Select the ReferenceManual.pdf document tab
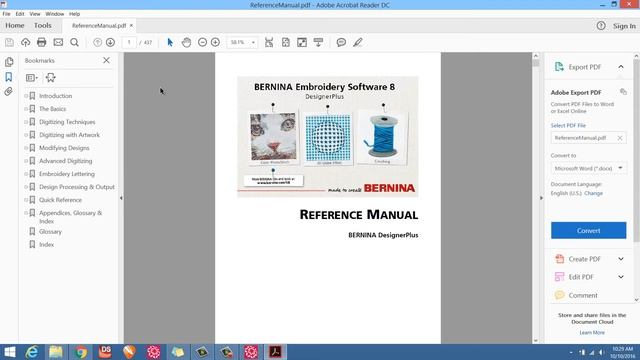The width and height of the screenshot is (640, 360). tap(99, 26)
